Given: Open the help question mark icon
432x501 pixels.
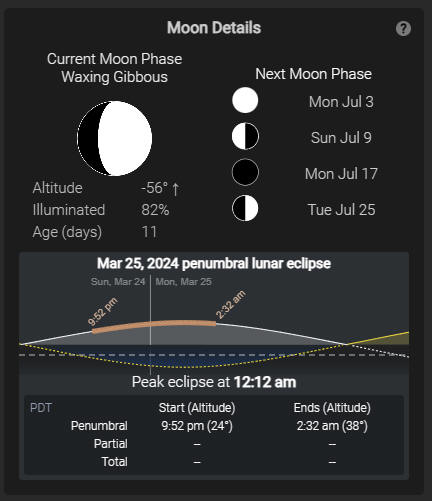Looking at the screenshot, I should coord(403,29).
